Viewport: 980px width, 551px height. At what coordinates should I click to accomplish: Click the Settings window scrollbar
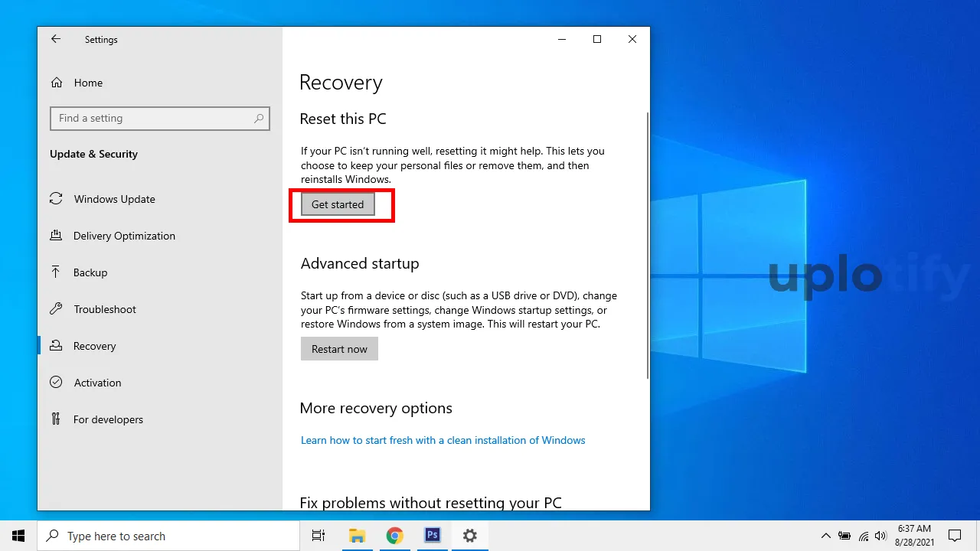[648, 245]
